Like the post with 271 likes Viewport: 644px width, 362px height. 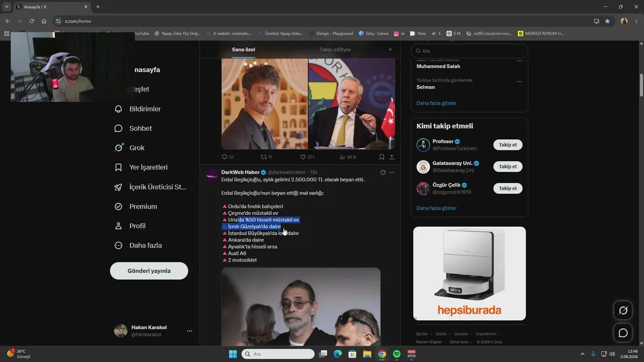307,157
